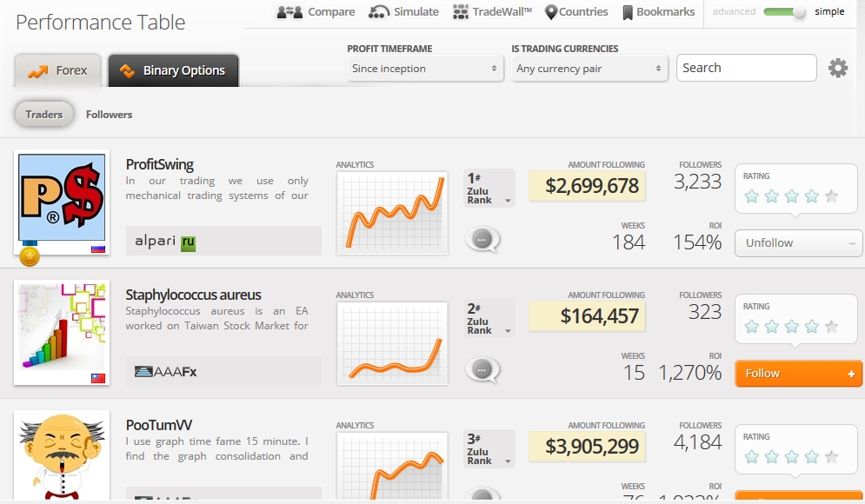865x504 pixels.
Task: Click the alpari ru broker logo
Action: 165,242
